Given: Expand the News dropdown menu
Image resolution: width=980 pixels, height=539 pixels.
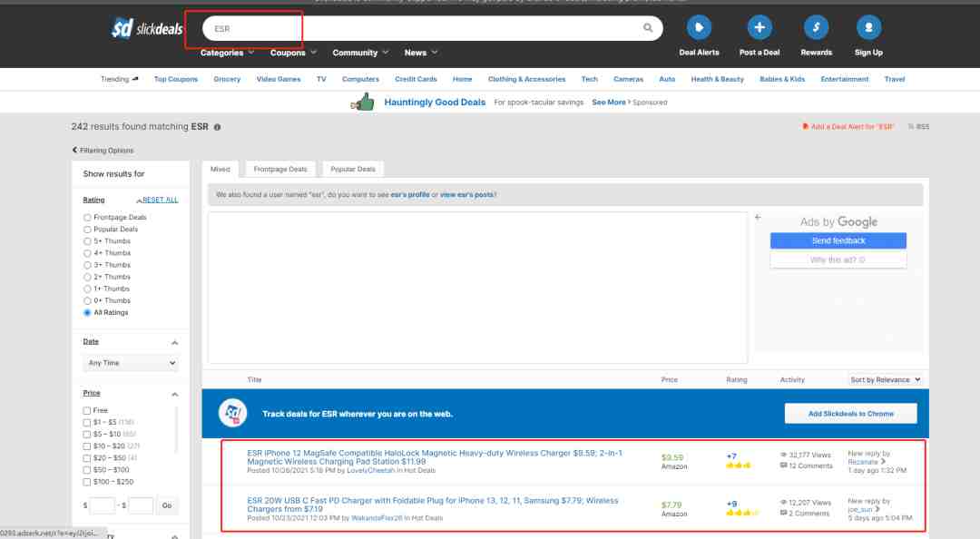Looking at the screenshot, I should click(421, 53).
